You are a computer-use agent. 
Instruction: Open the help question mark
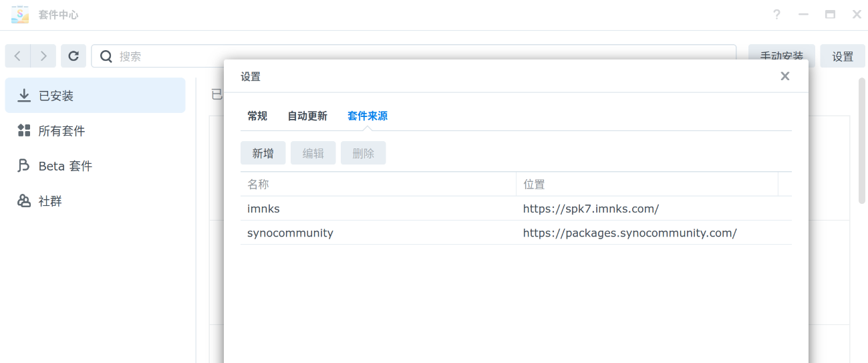[776, 15]
